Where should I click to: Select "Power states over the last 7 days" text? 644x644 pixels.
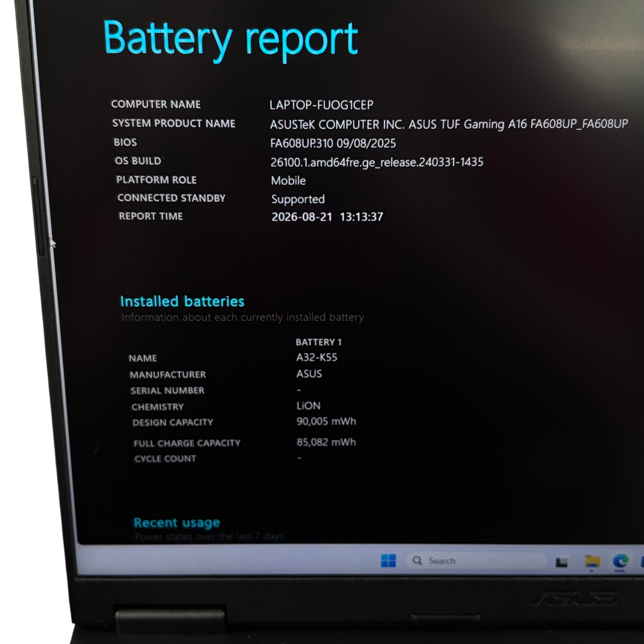click(x=209, y=536)
